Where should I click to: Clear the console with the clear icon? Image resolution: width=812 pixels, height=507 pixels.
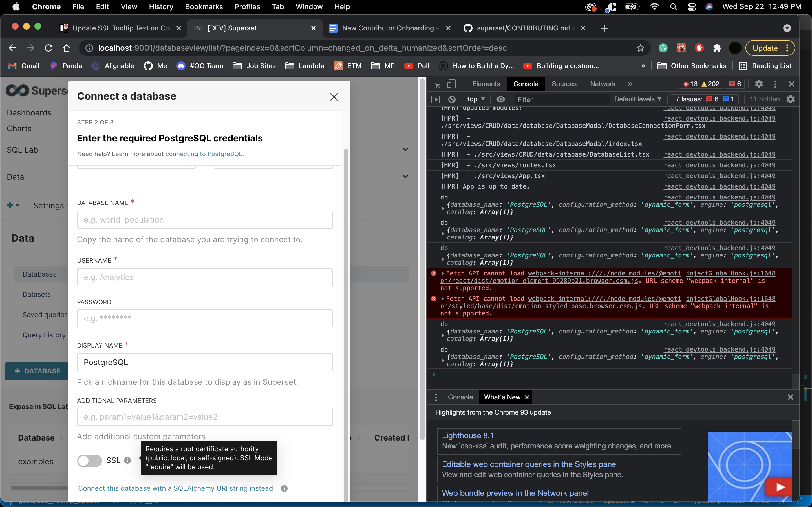[x=452, y=99]
